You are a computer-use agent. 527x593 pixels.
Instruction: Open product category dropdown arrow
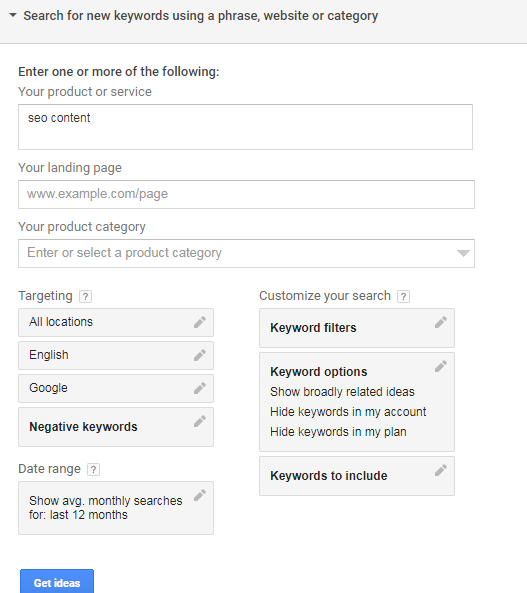[x=463, y=253]
